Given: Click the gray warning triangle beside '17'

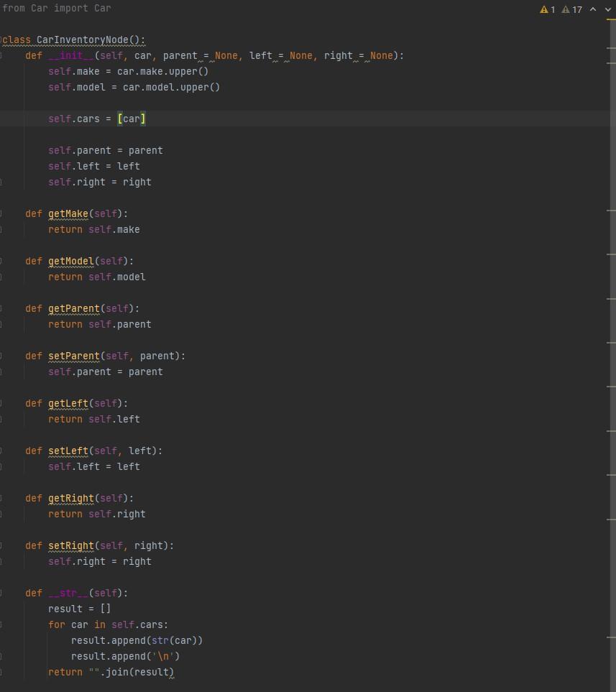Looking at the screenshot, I should 565,9.
